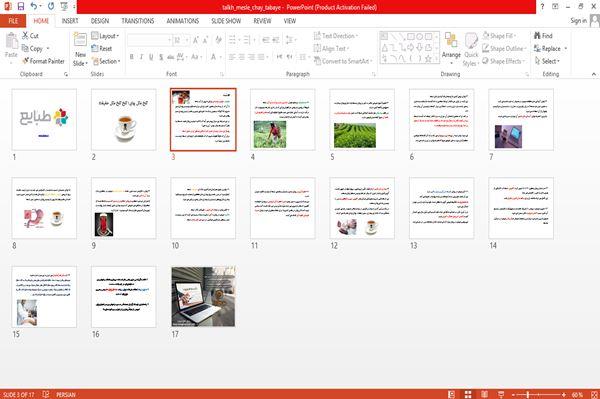Image resolution: width=600 pixels, height=399 pixels.
Task: Click PERSIAN language indicator in status bar
Action: click(66, 394)
